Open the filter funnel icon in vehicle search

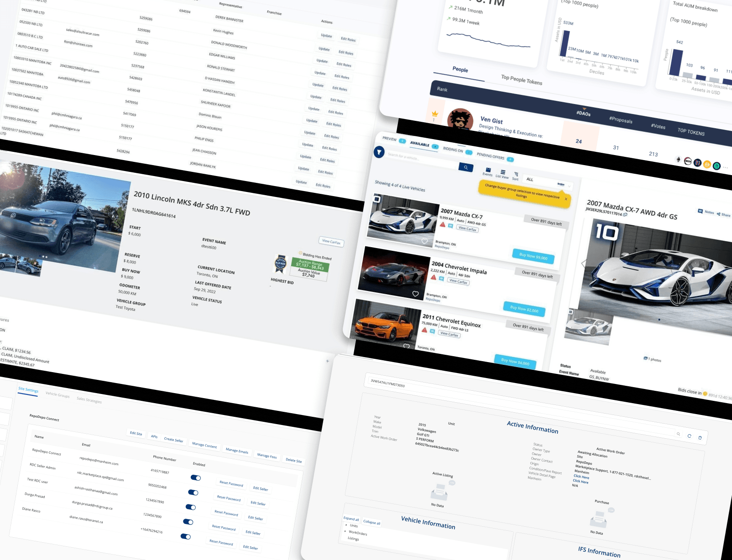click(379, 152)
